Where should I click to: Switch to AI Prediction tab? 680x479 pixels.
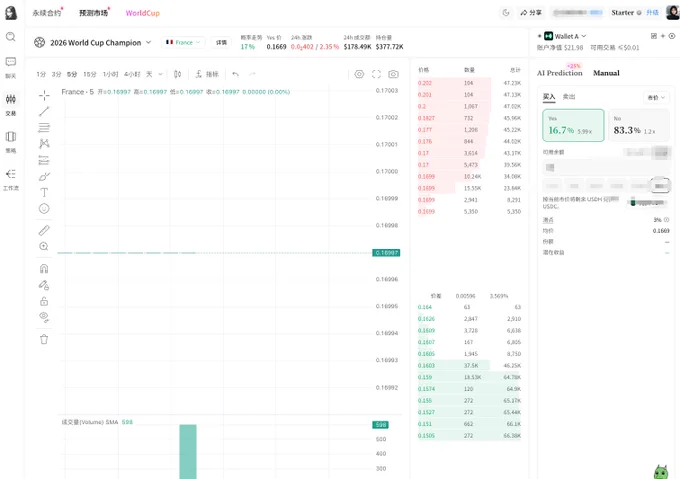click(x=559, y=73)
